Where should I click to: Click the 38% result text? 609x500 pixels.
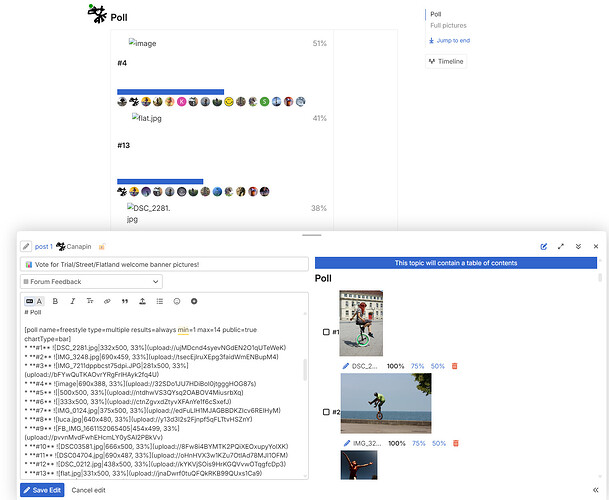(x=319, y=208)
